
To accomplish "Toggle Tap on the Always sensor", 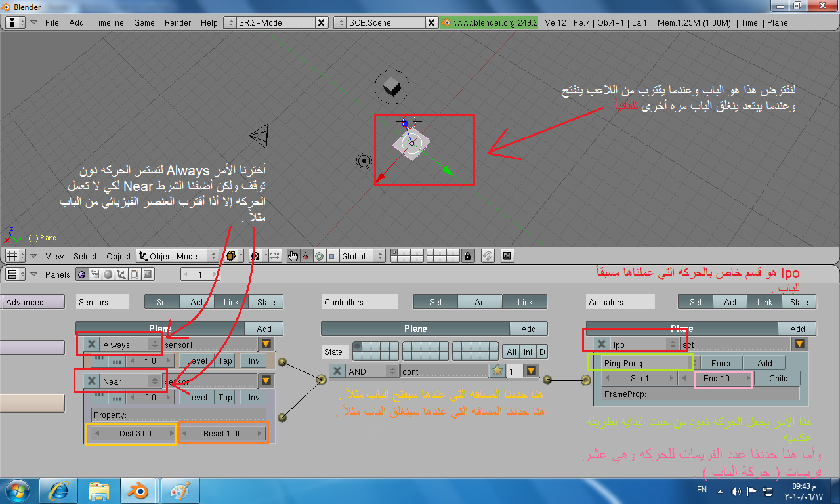I will click(x=225, y=360).
